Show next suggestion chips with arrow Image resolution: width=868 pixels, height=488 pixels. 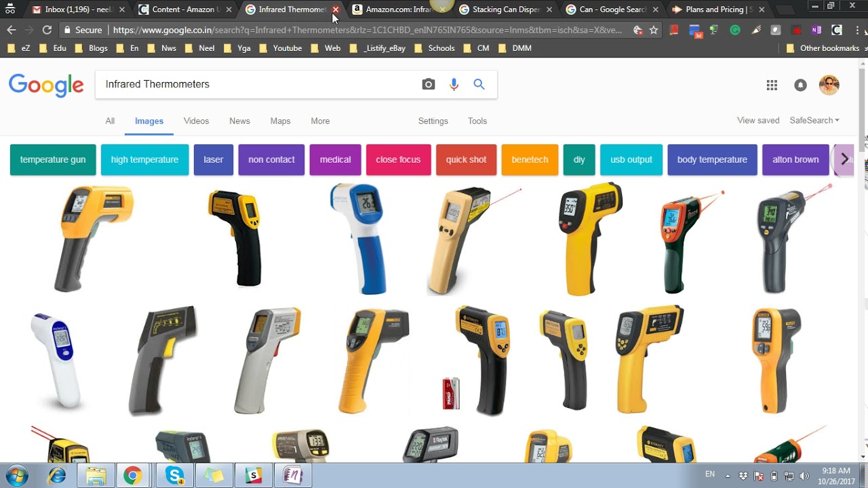click(x=844, y=159)
